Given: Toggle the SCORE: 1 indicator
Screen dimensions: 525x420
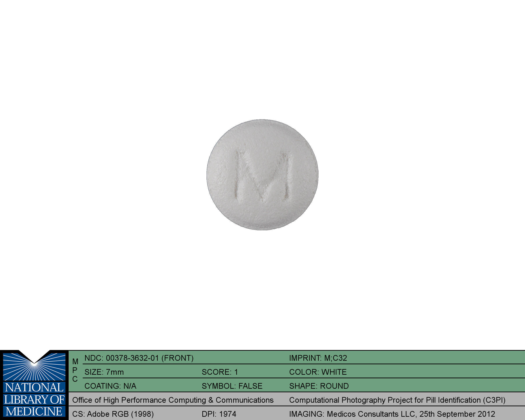Looking at the screenshot, I should [220, 372].
